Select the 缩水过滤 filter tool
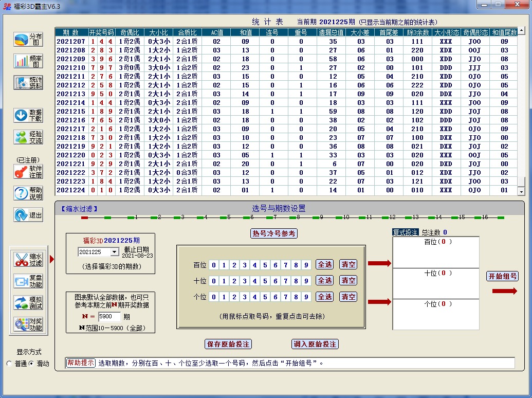Viewport: 532px width, 398px height. click(28, 260)
